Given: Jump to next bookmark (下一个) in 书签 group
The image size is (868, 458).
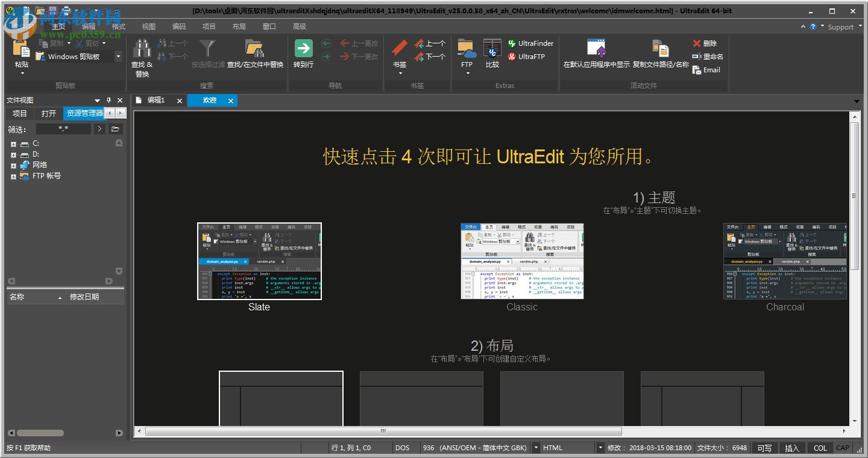Looking at the screenshot, I should pos(430,57).
